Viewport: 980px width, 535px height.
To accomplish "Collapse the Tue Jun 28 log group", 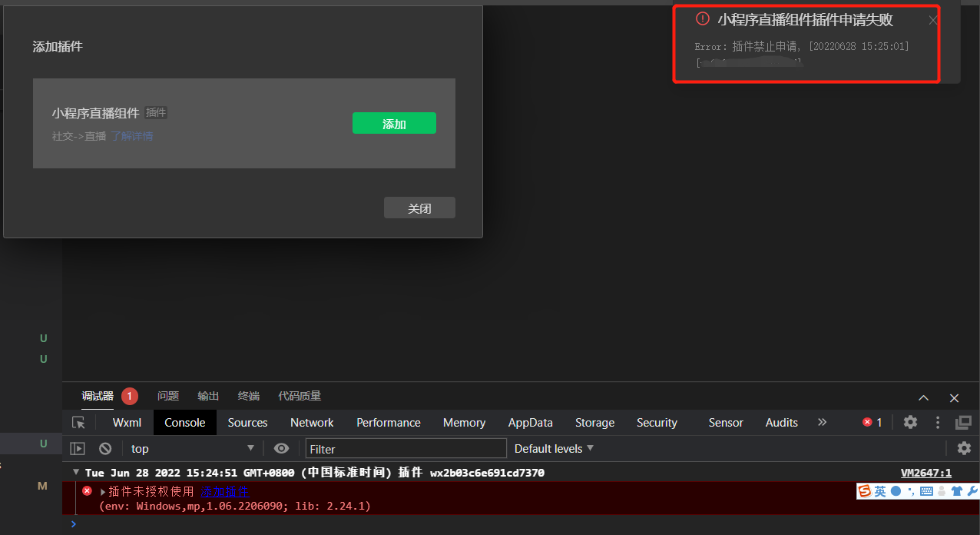I will click(76, 473).
